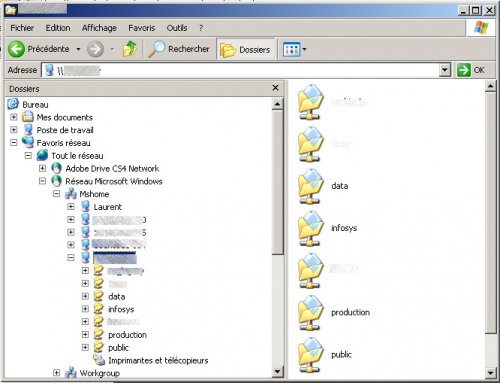Collapse Tout le réseau tree node
This screenshot has width=500, height=383.
(28, 155)
